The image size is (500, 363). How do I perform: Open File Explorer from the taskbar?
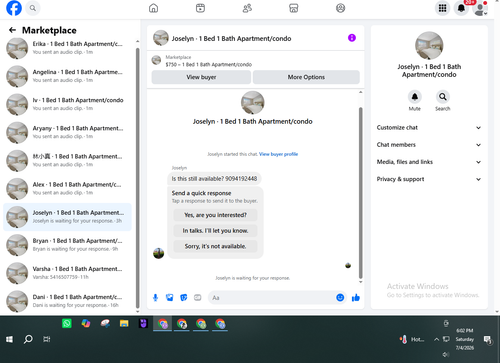124,323
